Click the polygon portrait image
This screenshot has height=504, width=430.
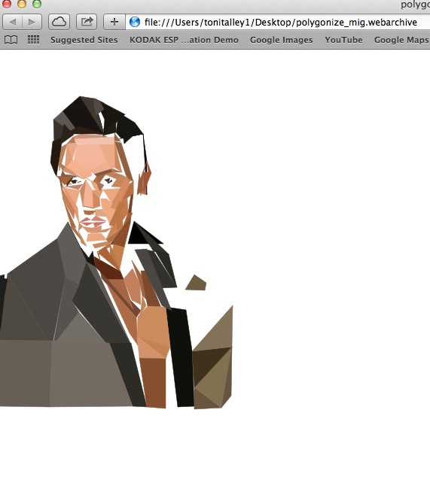[x=116, y=252]
